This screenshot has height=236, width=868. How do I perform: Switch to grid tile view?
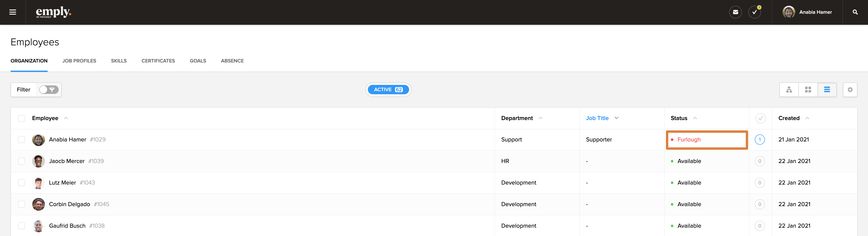(808, 90)
